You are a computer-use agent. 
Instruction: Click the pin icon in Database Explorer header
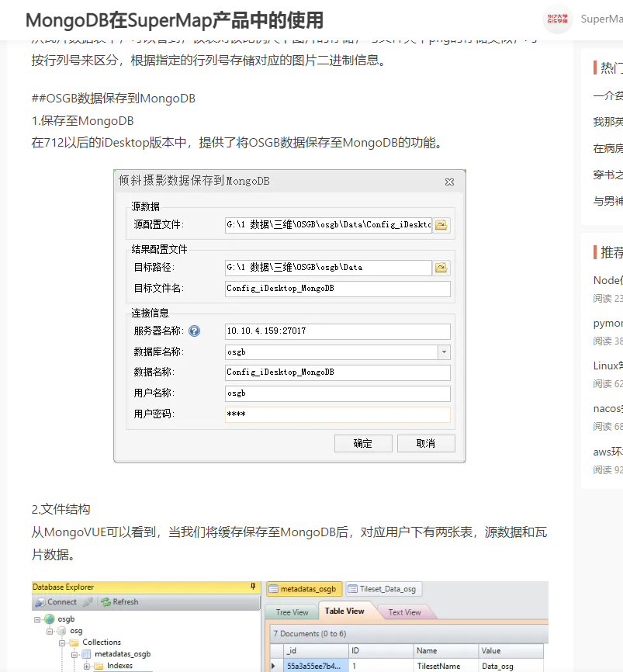click(253, 587)
